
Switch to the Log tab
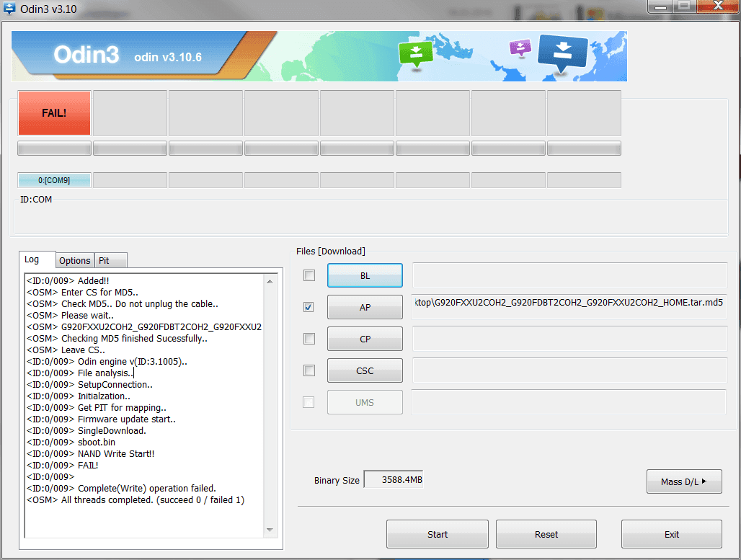tap(37, 259)
